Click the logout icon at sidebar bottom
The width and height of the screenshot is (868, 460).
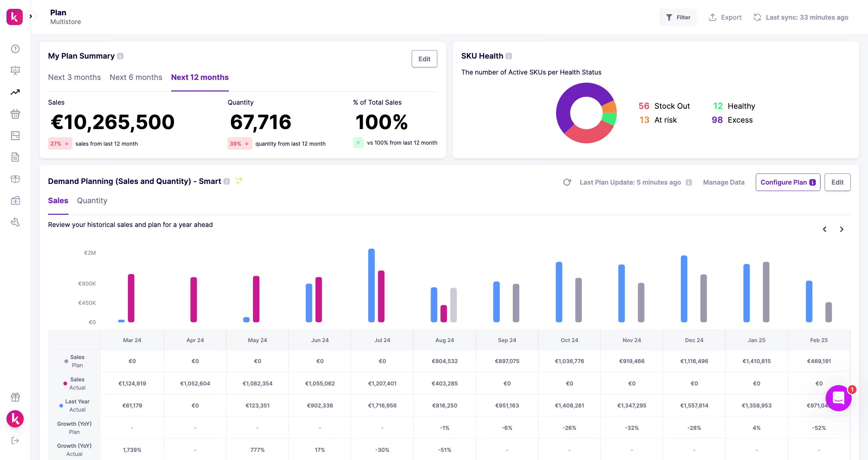click(x=15, y=441)
